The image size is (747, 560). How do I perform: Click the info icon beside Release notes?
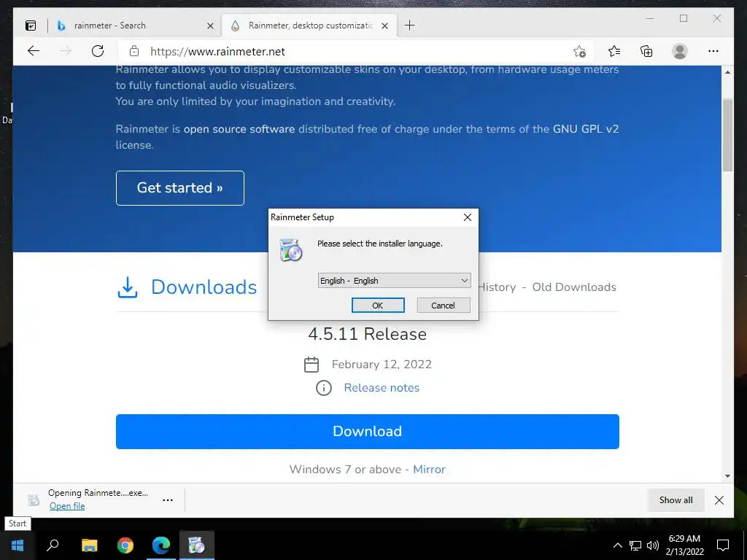[x=323, y=388]
